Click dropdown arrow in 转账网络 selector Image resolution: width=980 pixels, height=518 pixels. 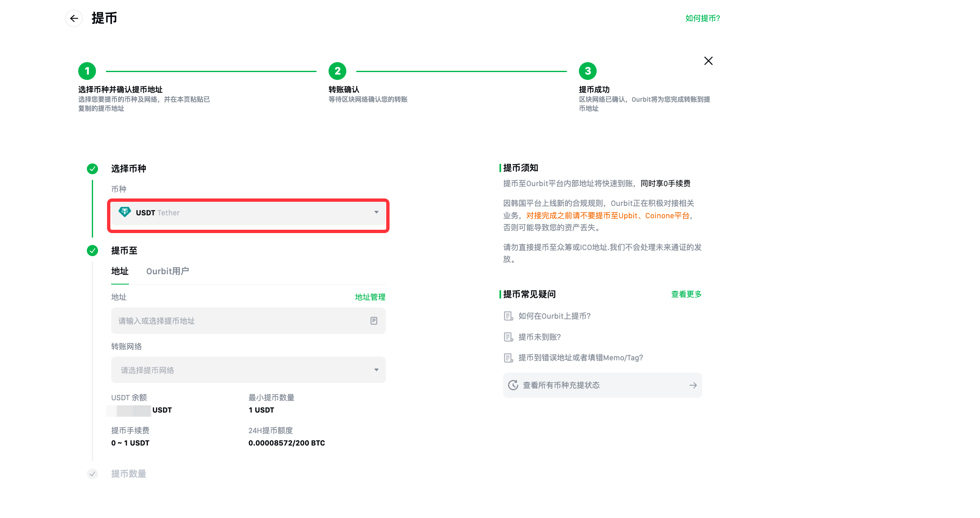(376, 370)
